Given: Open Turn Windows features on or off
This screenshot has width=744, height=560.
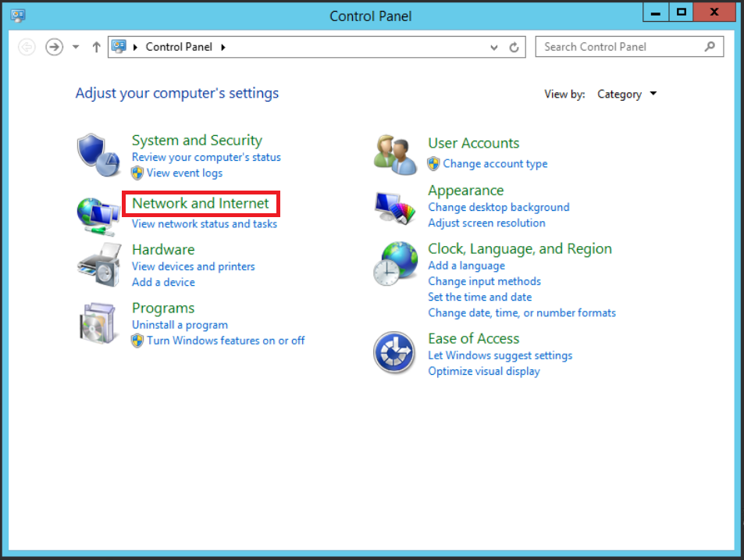Looking at the screenshot, I should [226, 341].
